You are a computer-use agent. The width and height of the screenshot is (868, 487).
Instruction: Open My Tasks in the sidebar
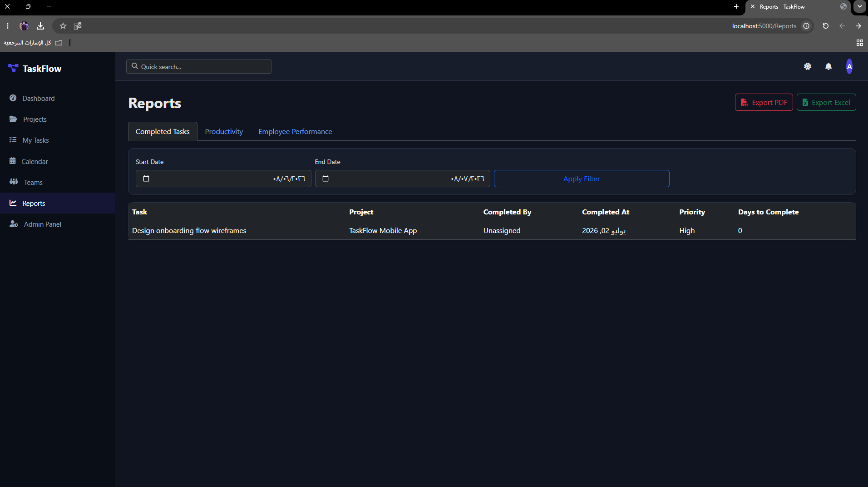[x=58, y=140]
